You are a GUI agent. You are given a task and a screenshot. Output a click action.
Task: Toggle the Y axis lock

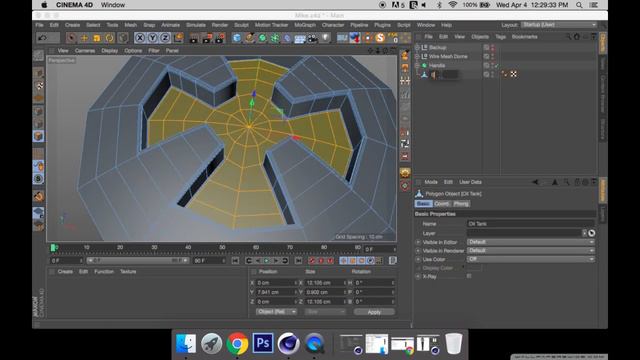pyautogui.click(x=153, y=38)
